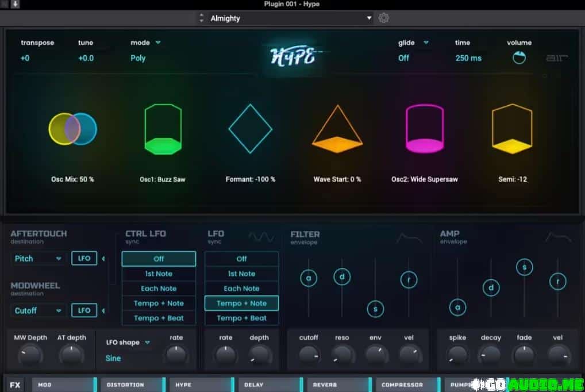Set LFO sync to Tempo + Beat
The image size is (585, 392).
(x=241, y=318)
